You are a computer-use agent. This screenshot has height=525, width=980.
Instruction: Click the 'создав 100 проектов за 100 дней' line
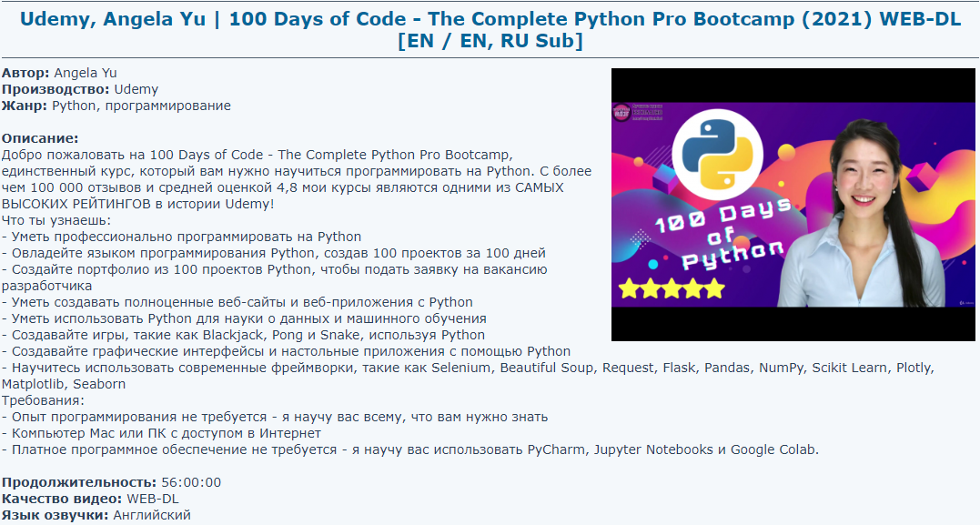coord(274,253)
